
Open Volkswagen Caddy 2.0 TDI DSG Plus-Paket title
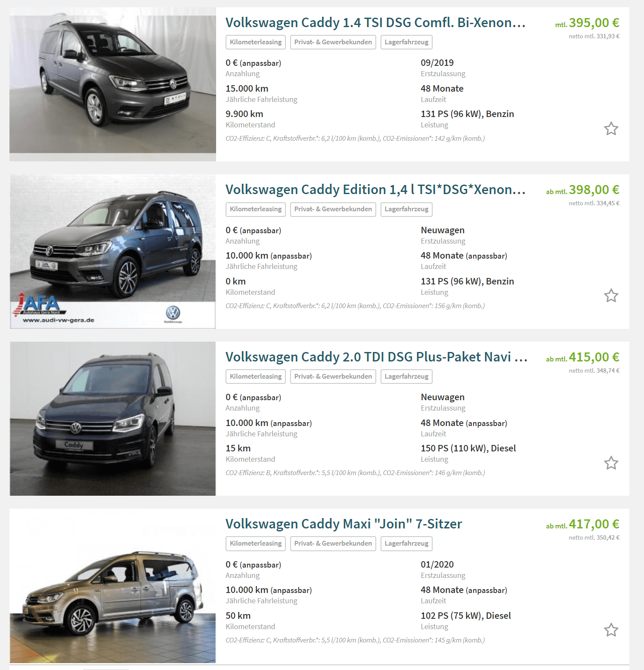click(x=376, y=357)
